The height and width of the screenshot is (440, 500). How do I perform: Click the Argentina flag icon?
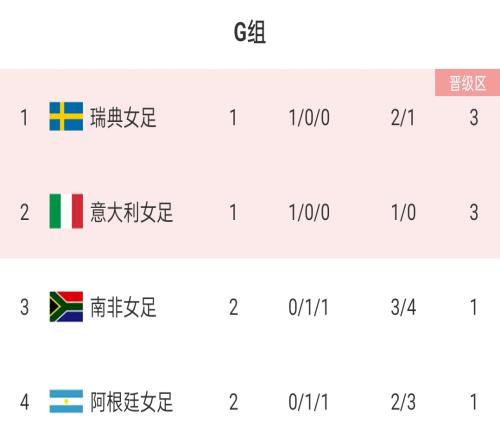[x=66, y=401]
